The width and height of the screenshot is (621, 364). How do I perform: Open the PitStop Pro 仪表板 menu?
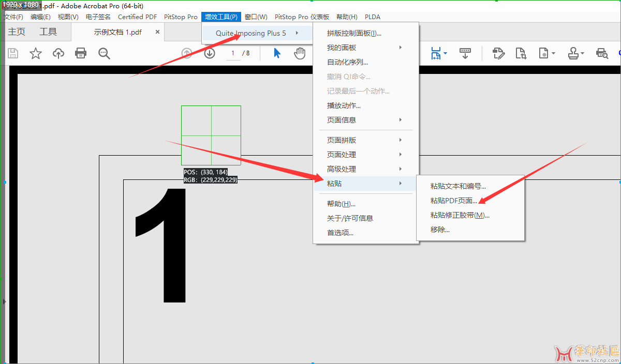[302, 17]
